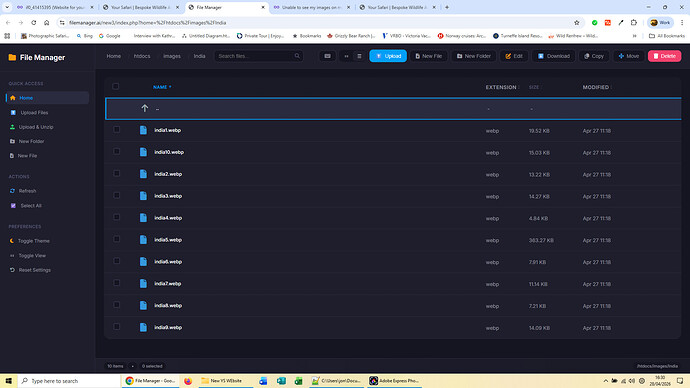Screen dimensions: 690x388
Task: Switch to 'Unable to see my images' tab
Action: pos(312,7)
